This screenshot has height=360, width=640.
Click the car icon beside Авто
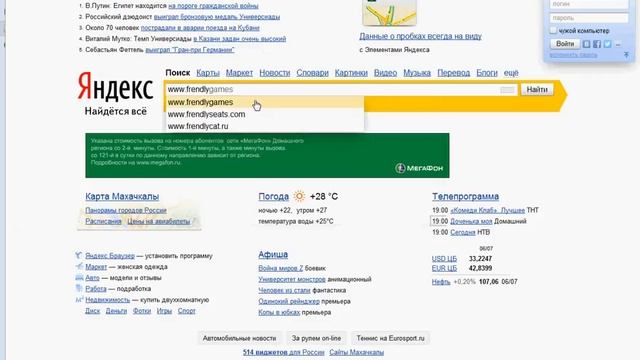pyautogui.click(x=79, y=278)
